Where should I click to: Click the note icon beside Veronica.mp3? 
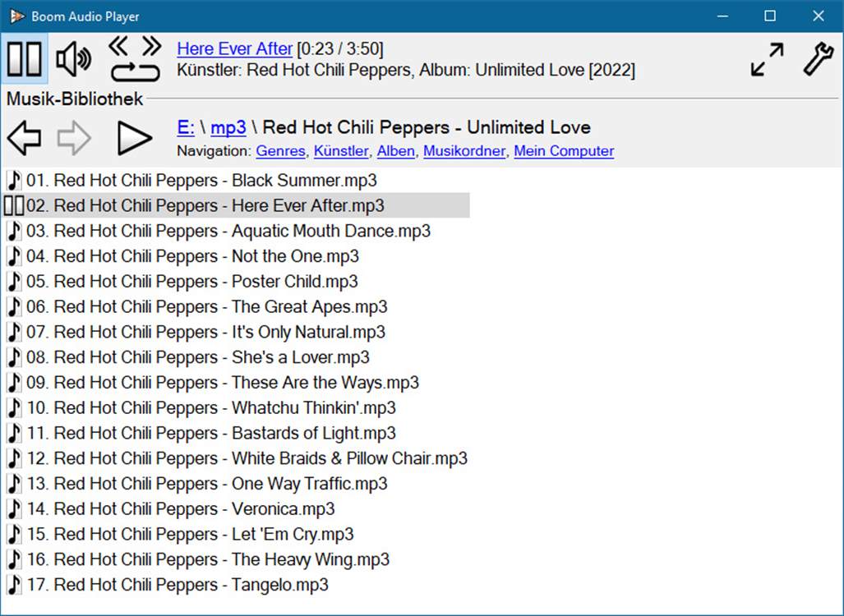point(15,509)
